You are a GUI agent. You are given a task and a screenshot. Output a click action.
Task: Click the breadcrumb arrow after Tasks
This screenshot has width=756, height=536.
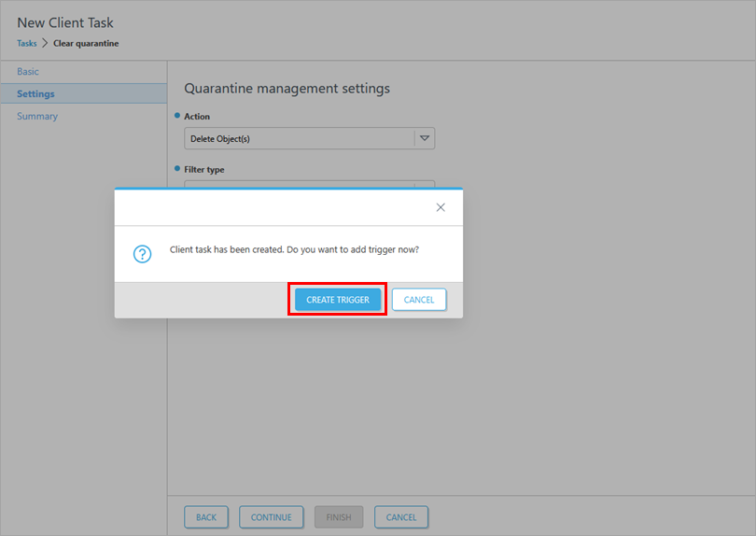[45, 43]
